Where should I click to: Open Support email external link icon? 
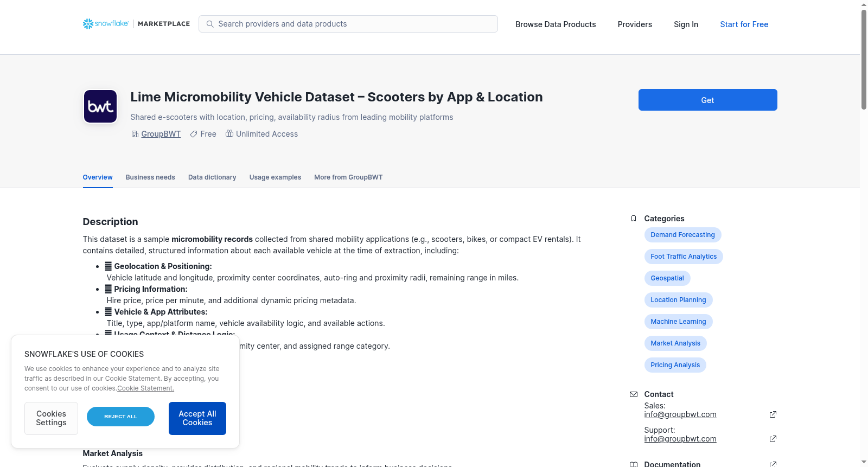(x=773, y=439)
